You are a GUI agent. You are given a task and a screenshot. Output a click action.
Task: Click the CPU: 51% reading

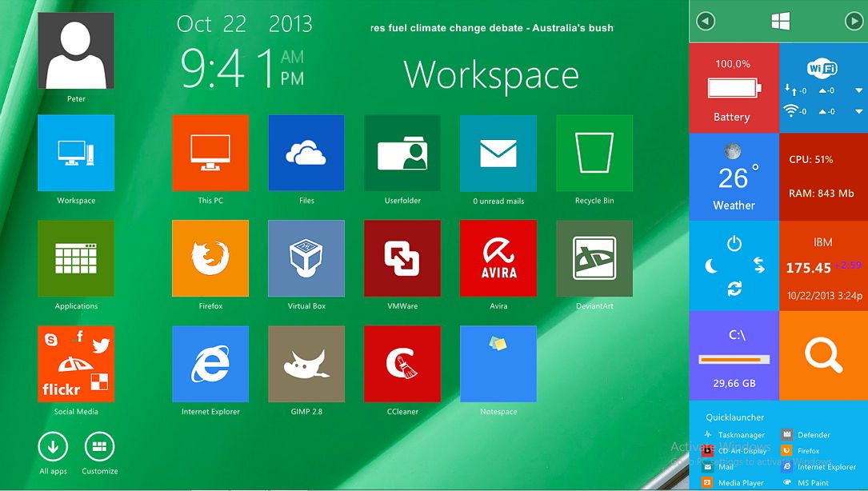click(811, 159)
